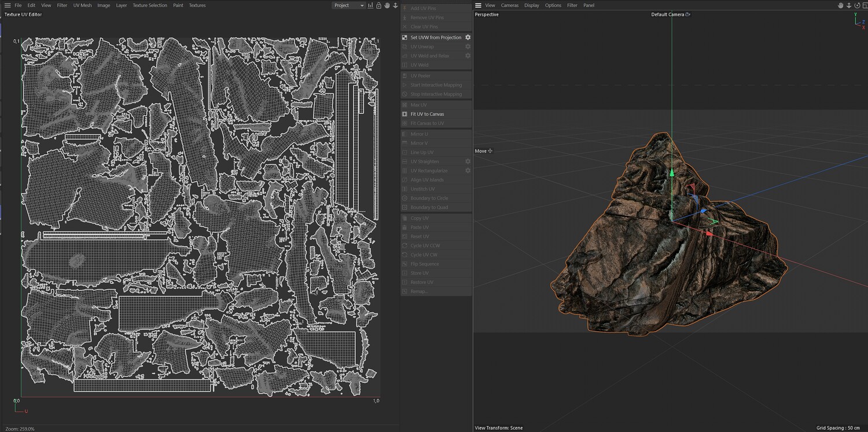The image size is (868, 432).
Task: Open the UV editor hamburger menu
Action: tap(8, 5)
